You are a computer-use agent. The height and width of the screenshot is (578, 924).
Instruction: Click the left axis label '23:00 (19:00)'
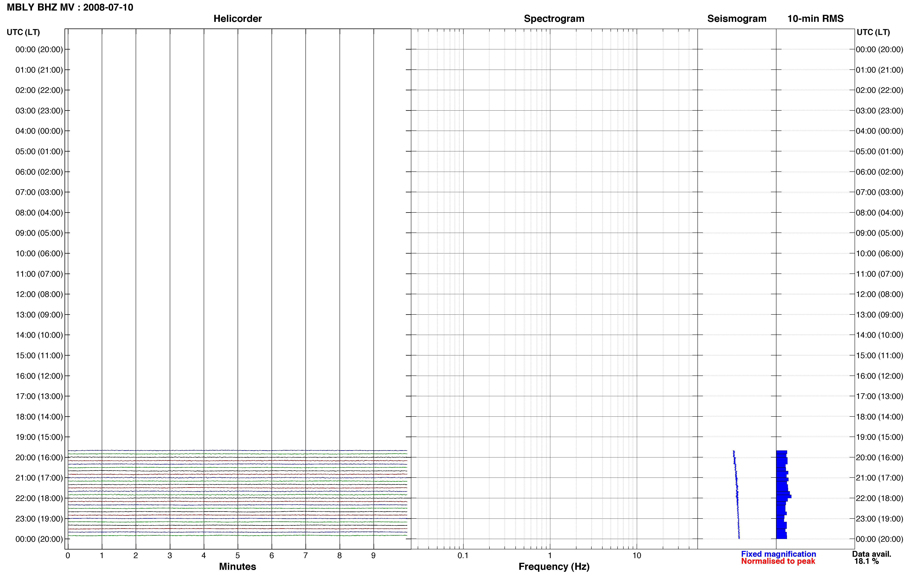coord(39,519)
